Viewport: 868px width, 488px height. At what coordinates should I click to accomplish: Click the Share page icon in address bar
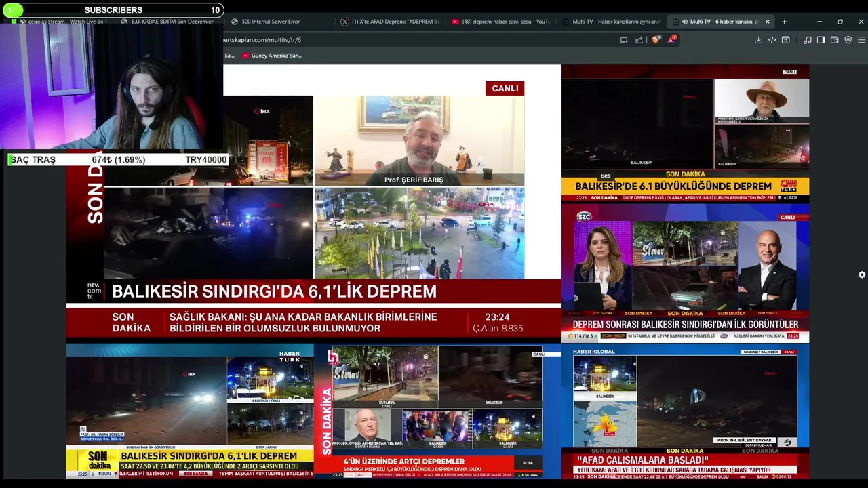(639, 40)
